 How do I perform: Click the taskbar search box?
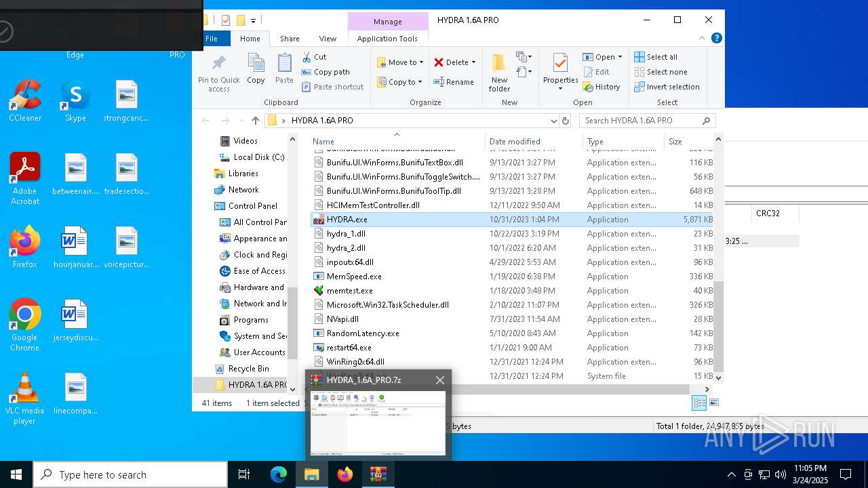tap(130, 474)
